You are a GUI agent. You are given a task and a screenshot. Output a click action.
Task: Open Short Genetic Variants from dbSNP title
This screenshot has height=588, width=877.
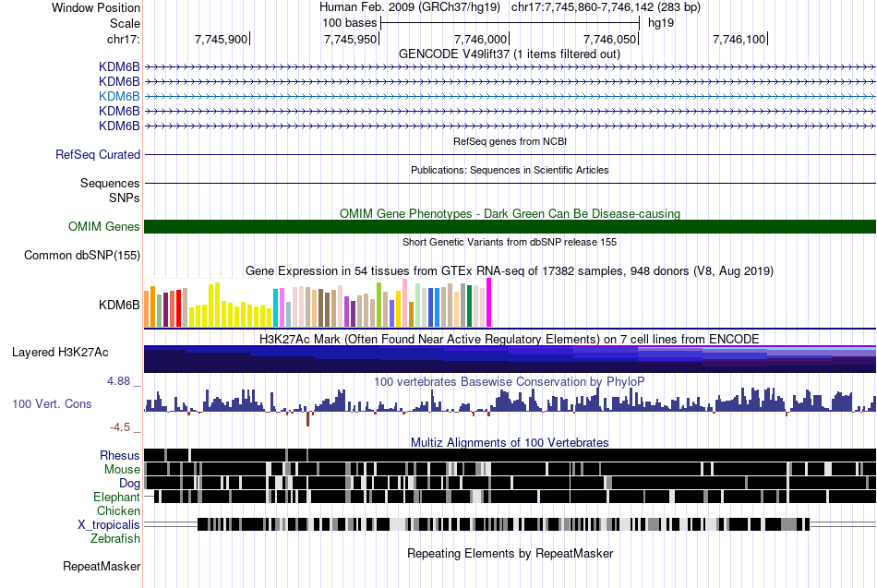pos(510,242)
